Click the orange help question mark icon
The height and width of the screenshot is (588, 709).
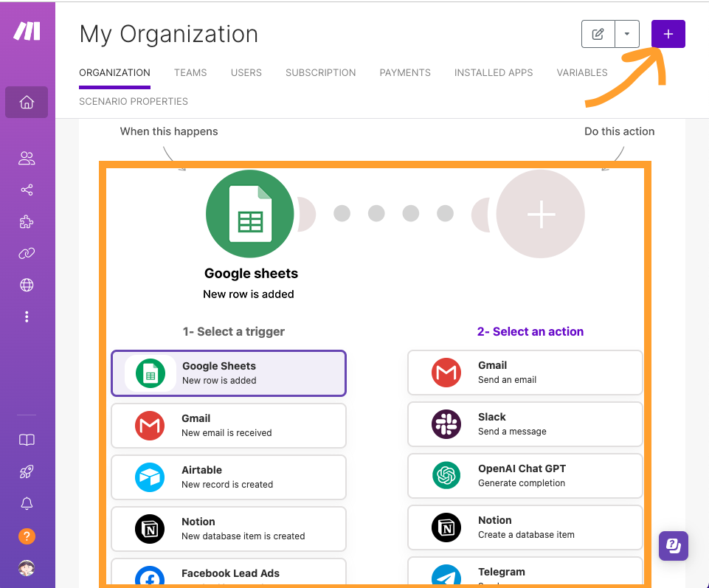27,536
